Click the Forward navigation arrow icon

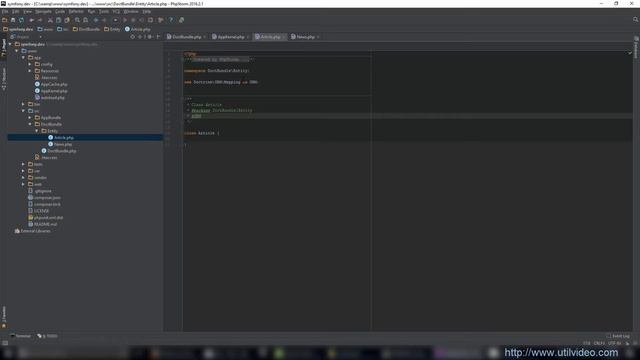[x=104, y=20]
